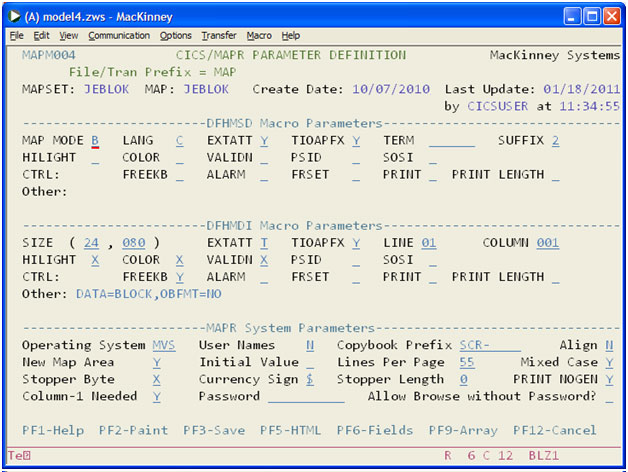Open the Communication menu
This screenshot has width=628, height=472.
pyautogui.click(x=119, y=36)
